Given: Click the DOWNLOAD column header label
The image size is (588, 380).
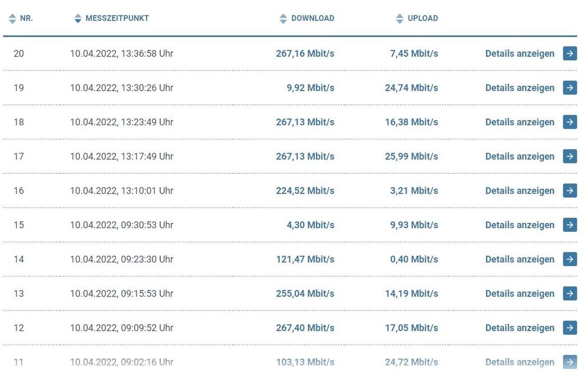Looking at the screenshot, I should (314, 18).
